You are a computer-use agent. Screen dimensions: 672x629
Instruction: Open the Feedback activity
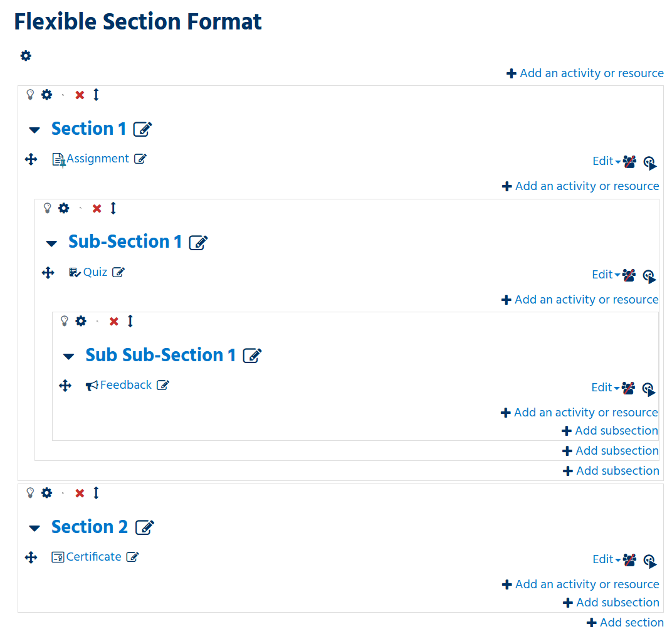coord(124,384)
